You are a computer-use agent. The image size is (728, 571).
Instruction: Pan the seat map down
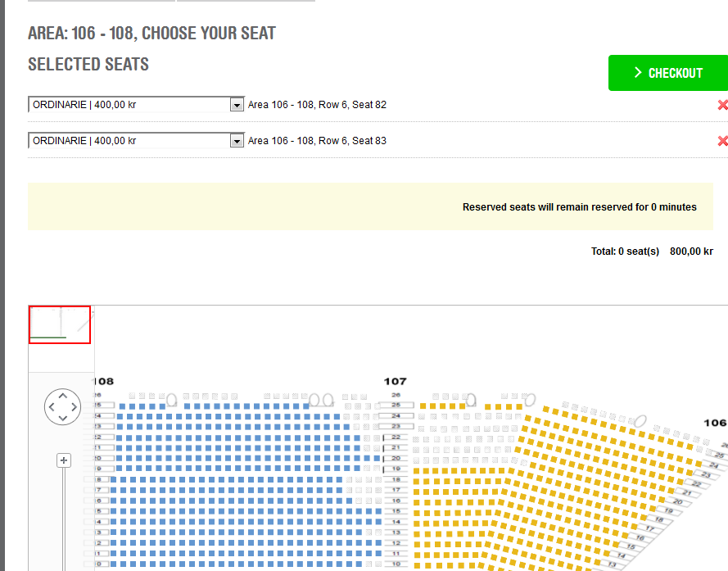63,418
